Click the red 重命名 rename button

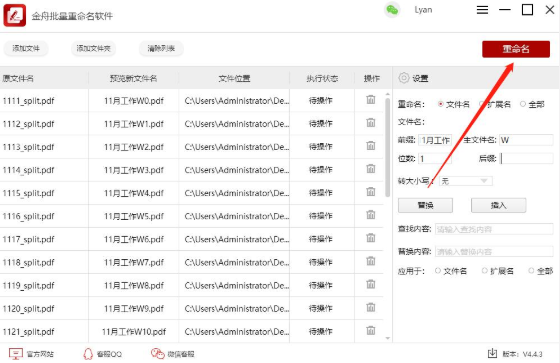point(516,49)
